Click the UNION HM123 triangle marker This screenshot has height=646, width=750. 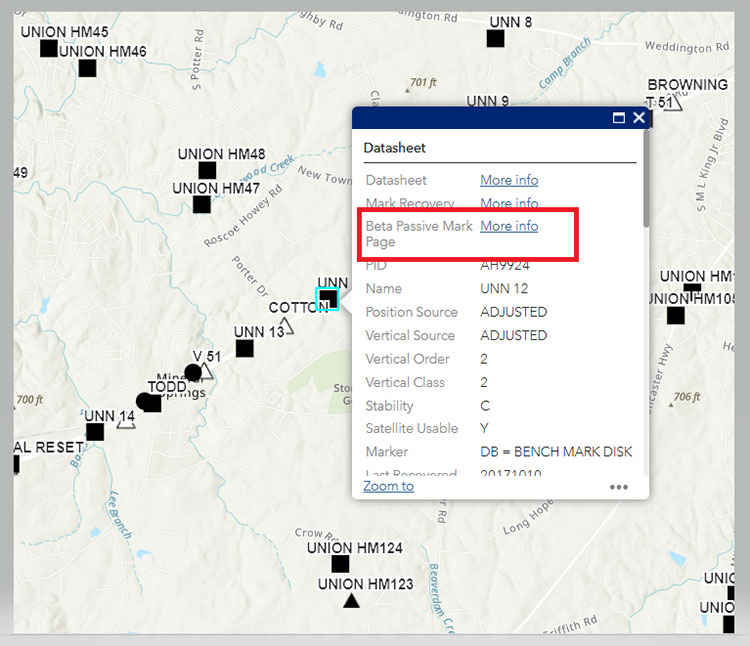tap(351, 601)
